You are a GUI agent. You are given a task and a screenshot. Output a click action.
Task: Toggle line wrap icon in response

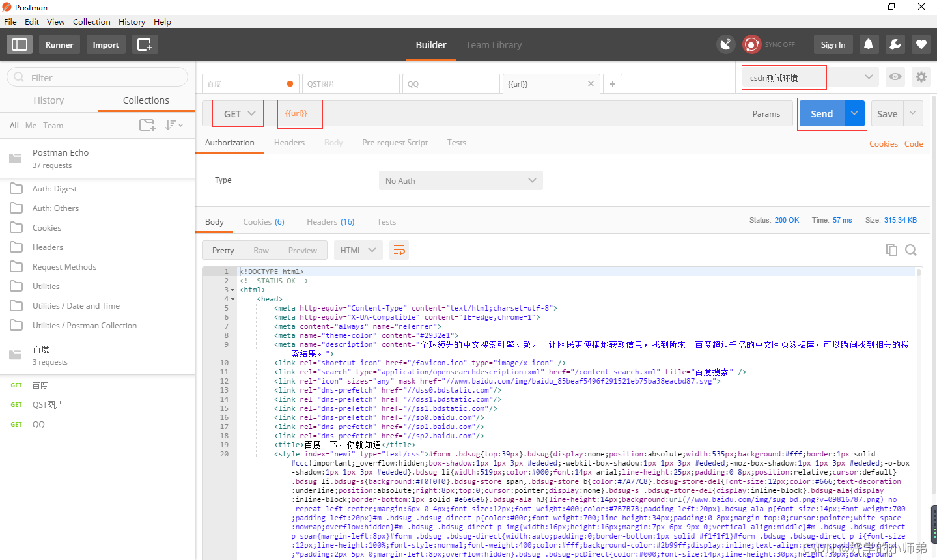tap(399, 250)
